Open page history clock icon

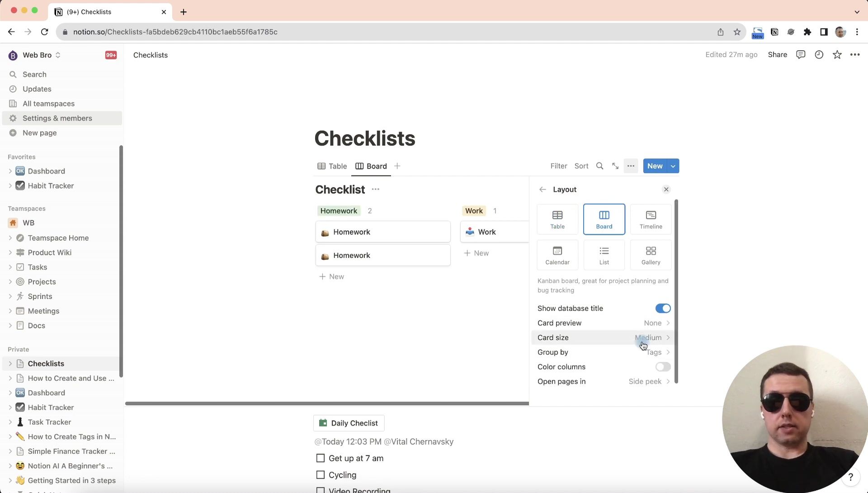(819, 55)
